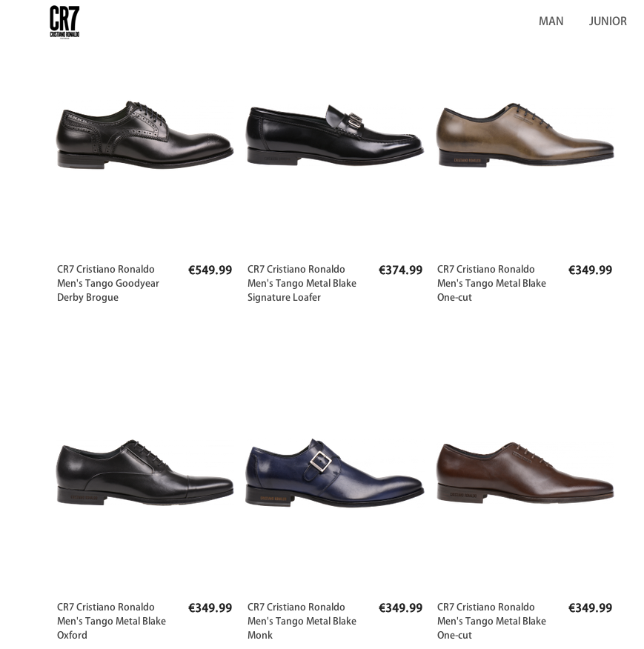The width and height of the screenshot is (644, 649).
Task: Open Tango Metal Blake Oxford product link
Action: pos(111,622)
